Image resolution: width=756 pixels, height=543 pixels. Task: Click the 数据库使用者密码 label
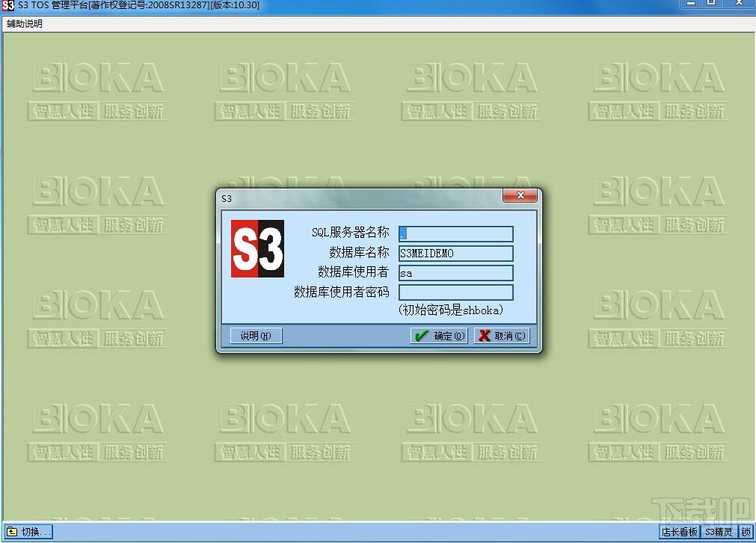click(341, 292)
